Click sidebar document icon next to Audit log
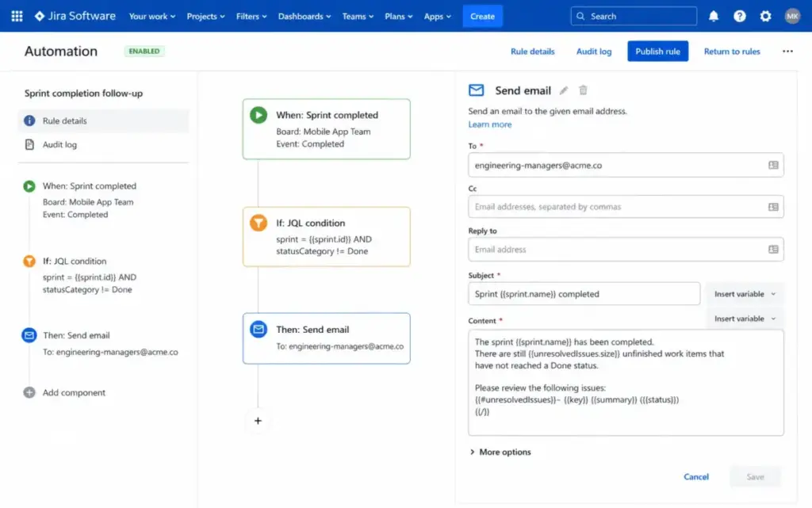The height and width of the screenshot is (508, 812). [x=29, y=144]
